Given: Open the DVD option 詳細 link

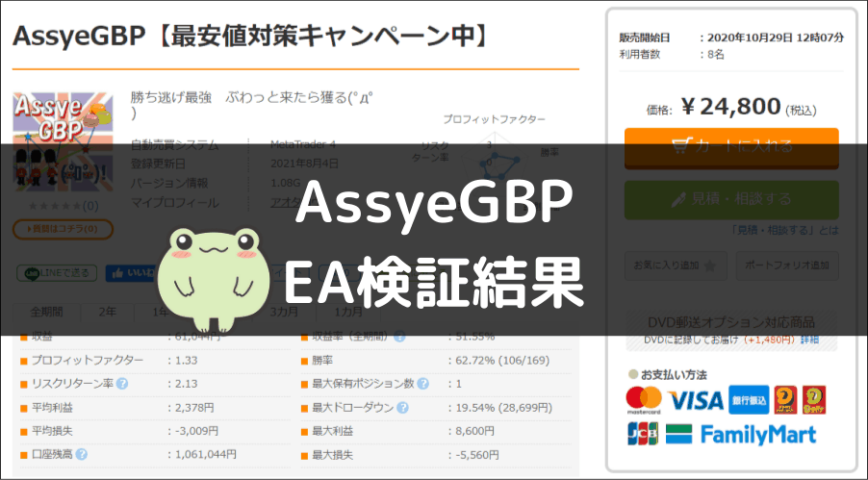Looking at the screenshot, I should [x=809, y=340].
